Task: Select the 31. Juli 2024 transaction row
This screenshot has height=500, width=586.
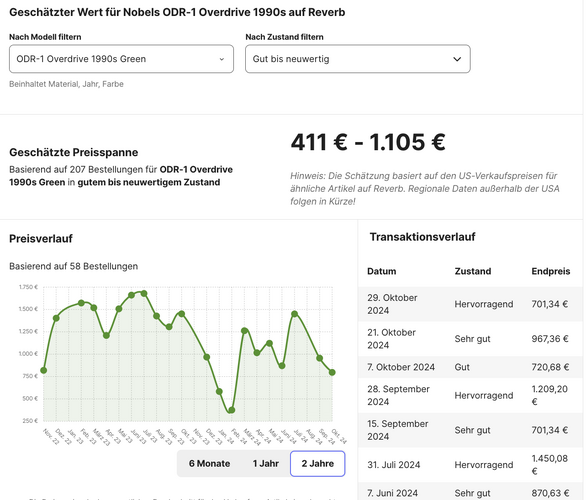Action: coord(470,465)
